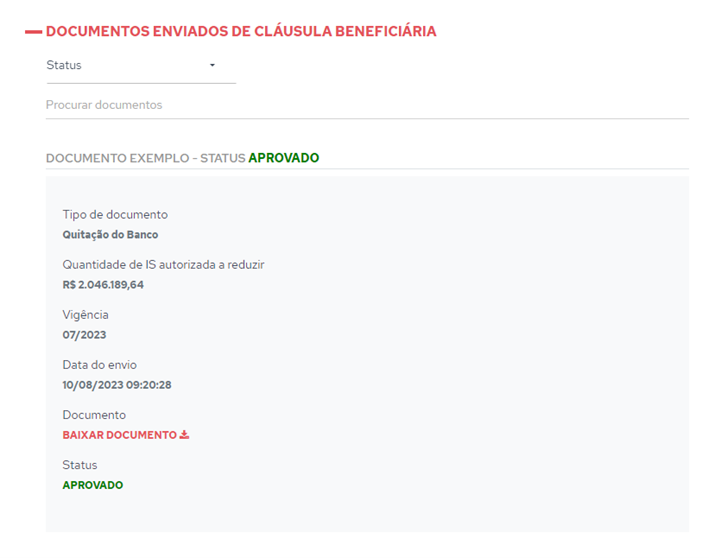Select the timestamp 10/08/2023 09:20:28

tap(117, 385)
